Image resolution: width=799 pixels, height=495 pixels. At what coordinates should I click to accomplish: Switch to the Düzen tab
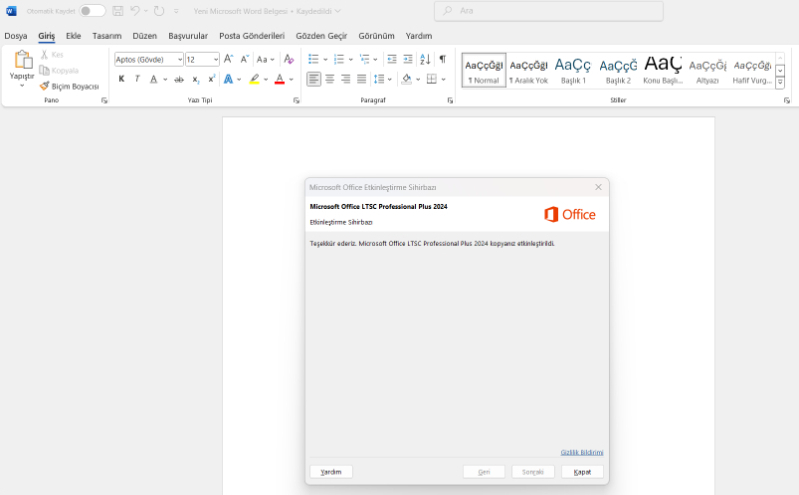pos(145,36)
